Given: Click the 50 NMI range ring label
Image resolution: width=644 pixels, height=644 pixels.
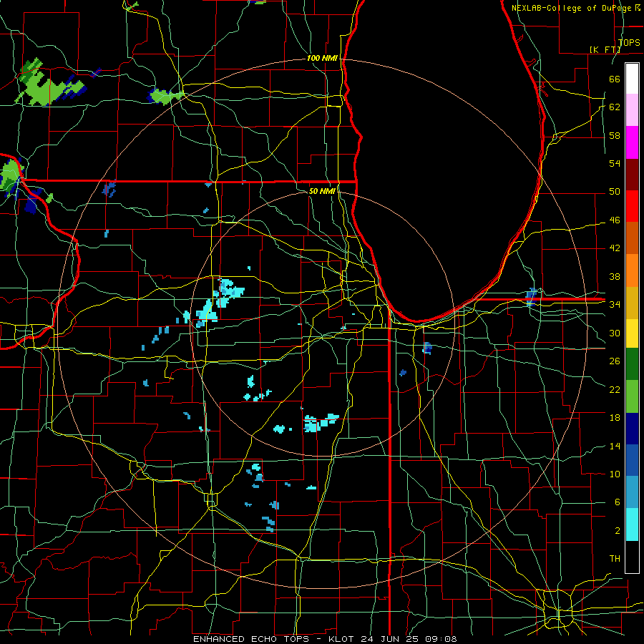Looking at the screenshot, I should [x=322, y=191].
